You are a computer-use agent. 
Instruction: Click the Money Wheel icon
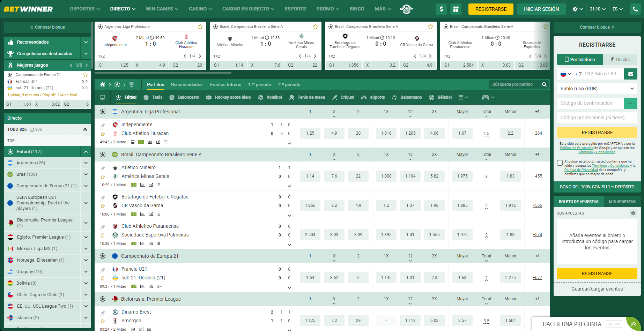click(x=406, y=9)
